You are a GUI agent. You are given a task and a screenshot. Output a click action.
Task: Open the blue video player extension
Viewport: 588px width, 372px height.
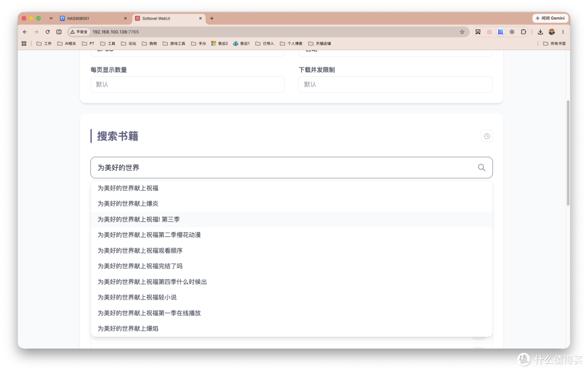click(501, 32)
